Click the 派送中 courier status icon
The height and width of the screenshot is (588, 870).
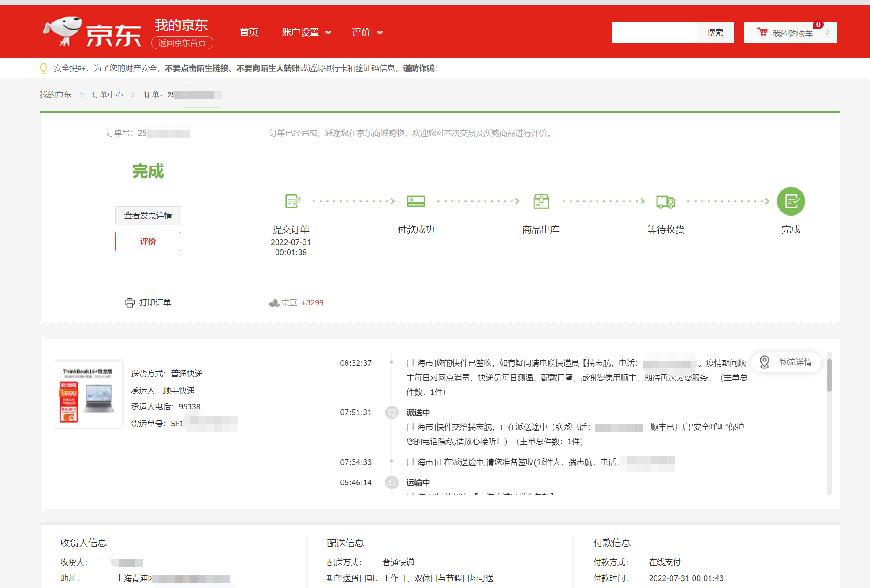point(392,413)
